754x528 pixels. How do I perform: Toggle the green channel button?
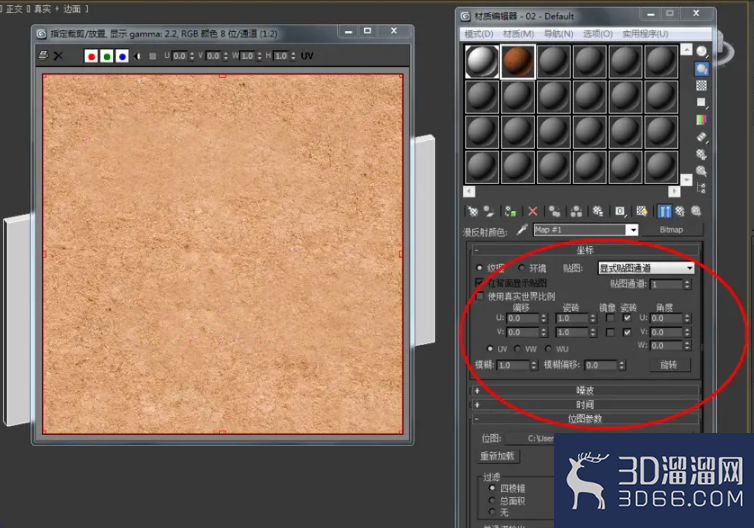(x=107, y=57)
